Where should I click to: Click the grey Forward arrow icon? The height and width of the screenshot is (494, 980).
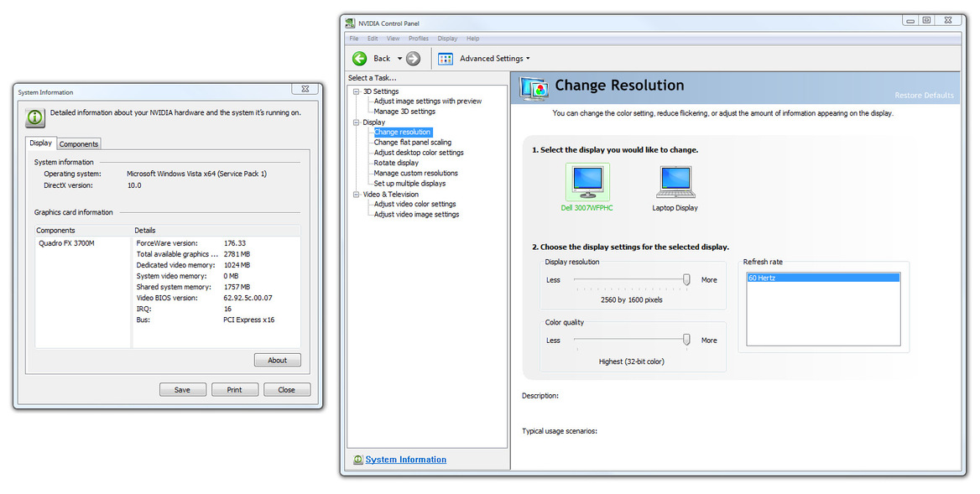[x=413, y=59]
